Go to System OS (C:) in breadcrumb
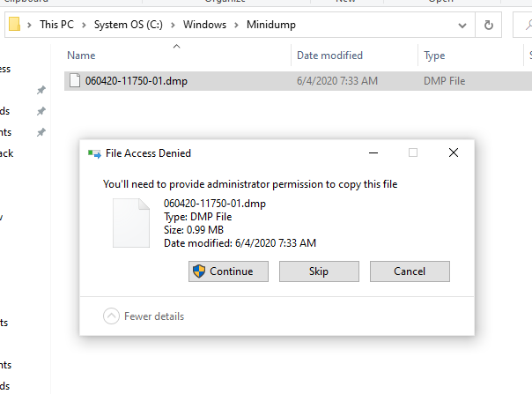532x394 pixels. [x=129, y=25]
